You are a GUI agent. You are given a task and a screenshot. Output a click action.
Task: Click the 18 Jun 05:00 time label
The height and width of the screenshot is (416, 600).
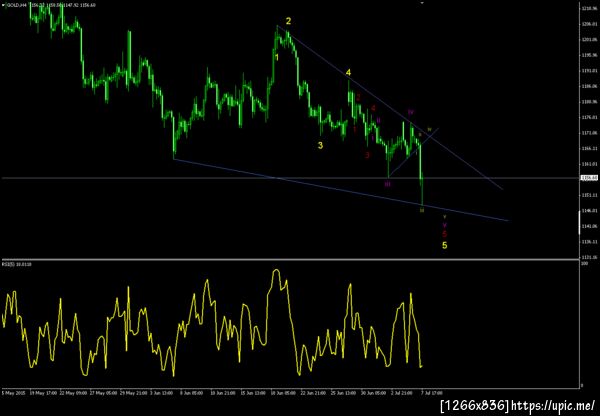click(x=284, y=393)
